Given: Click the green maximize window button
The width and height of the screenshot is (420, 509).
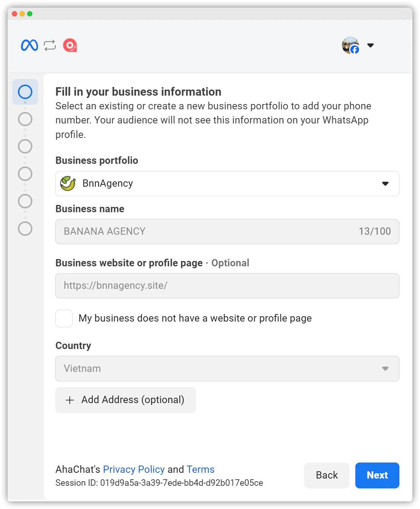Looking at the screenshot, I should [x=30, y=14].
